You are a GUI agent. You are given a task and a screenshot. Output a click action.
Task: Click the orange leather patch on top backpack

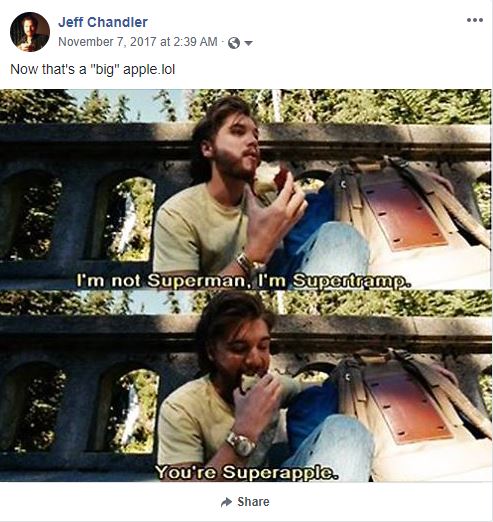click(x=403, y=211)
